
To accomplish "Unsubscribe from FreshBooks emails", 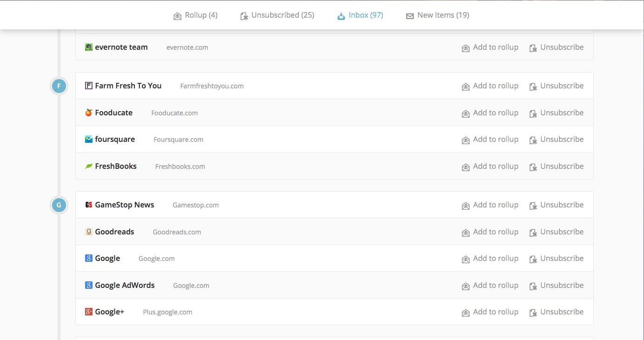I will [557, 167].
